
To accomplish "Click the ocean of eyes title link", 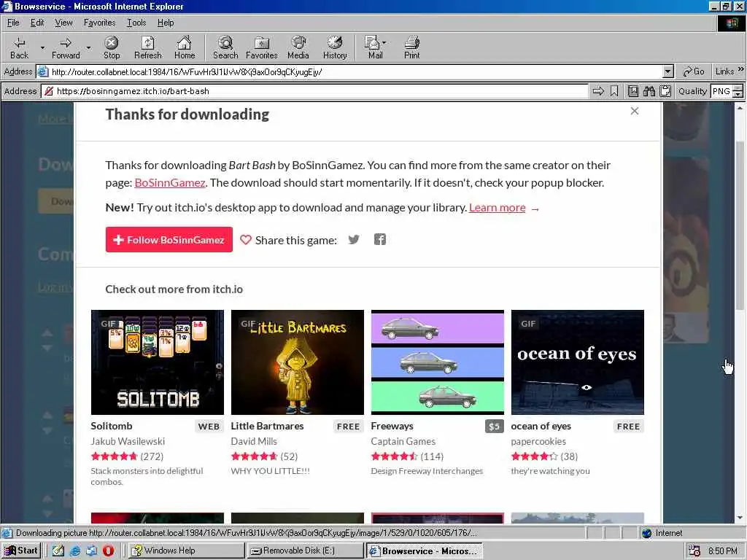I will pos(541,426).
